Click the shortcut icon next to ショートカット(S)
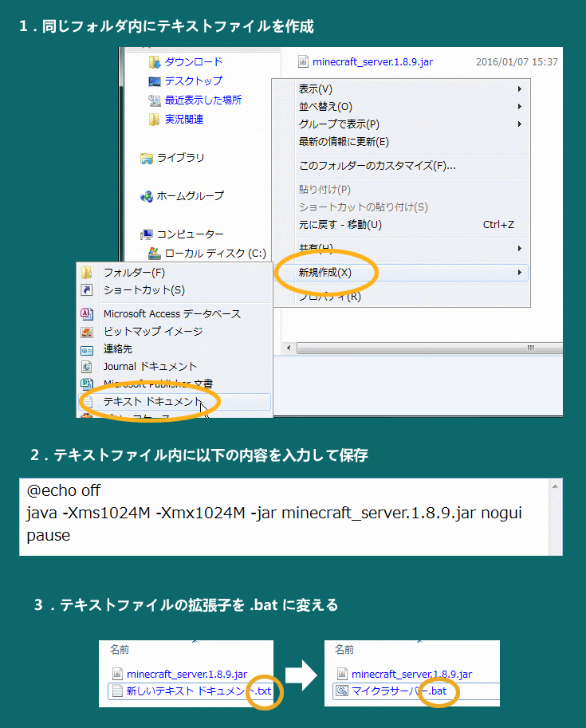586x728 pixels. 87,290
